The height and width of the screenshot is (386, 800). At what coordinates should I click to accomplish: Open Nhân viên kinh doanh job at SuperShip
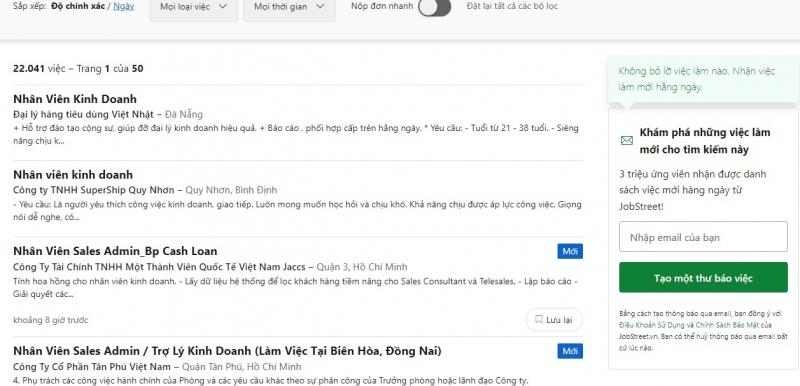click(73, 175)
